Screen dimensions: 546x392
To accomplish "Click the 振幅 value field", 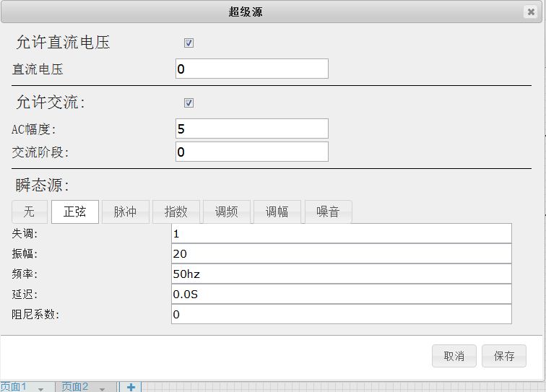I will (x=341, y=253).
